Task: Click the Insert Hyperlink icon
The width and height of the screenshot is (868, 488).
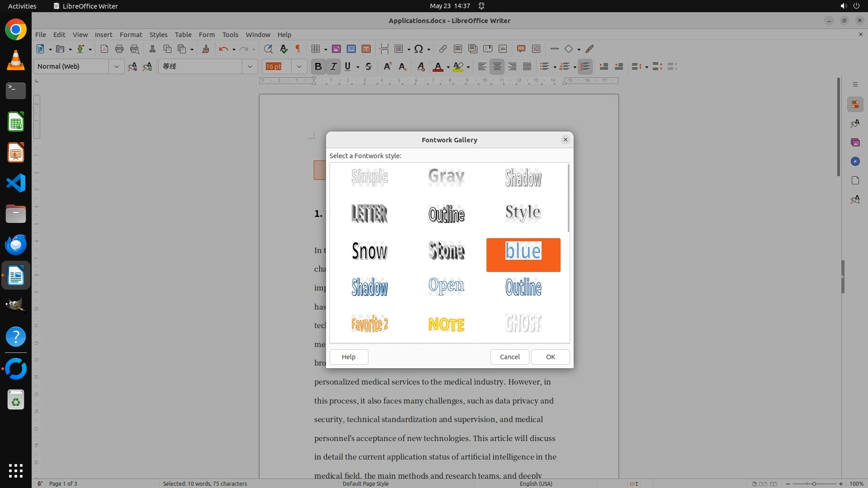Action: 443,49
